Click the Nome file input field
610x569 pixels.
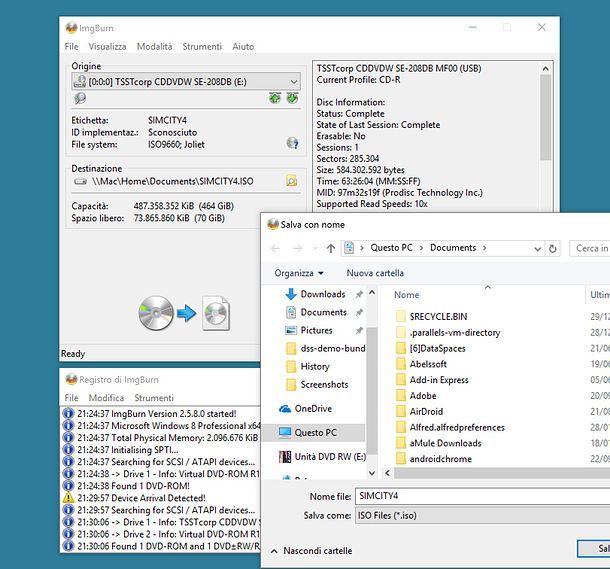coord(482,496)
